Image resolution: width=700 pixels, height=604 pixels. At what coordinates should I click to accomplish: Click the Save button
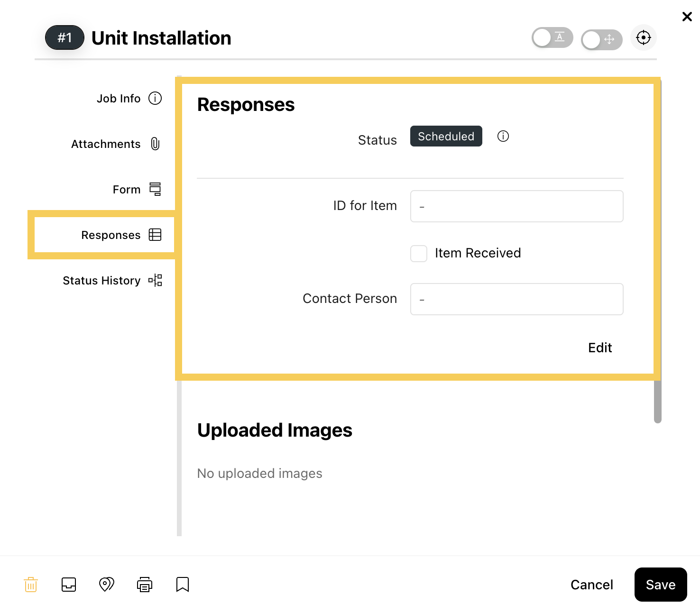tap(661, 585)
